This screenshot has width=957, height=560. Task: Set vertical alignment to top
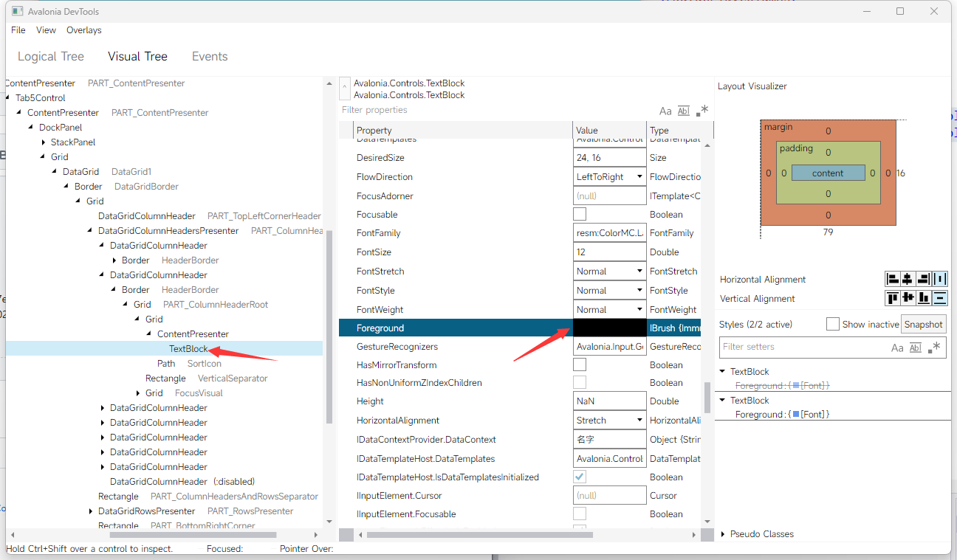(893, 297)
